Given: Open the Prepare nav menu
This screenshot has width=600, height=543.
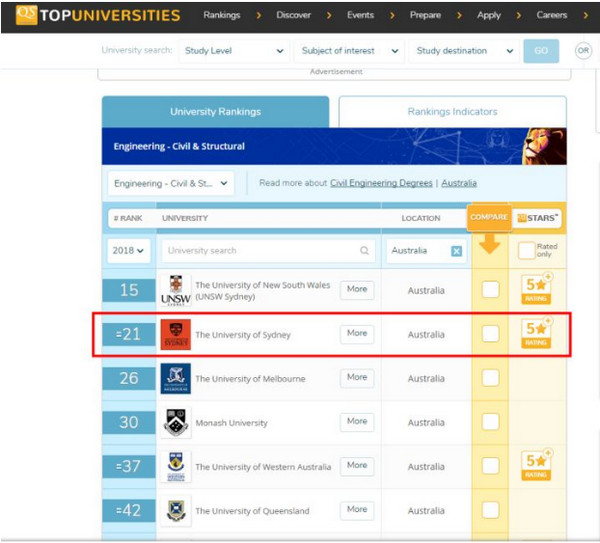Looking at the screenshot, I should 425,15.
